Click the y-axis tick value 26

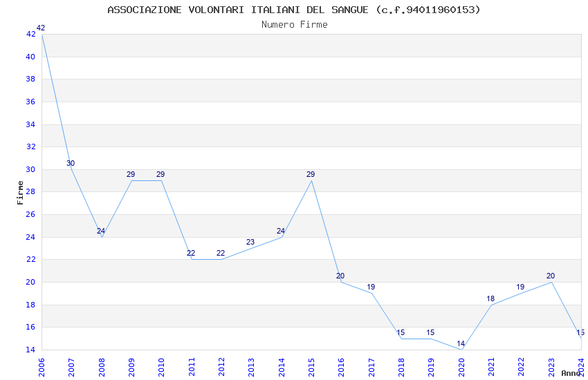coord(30,214)
